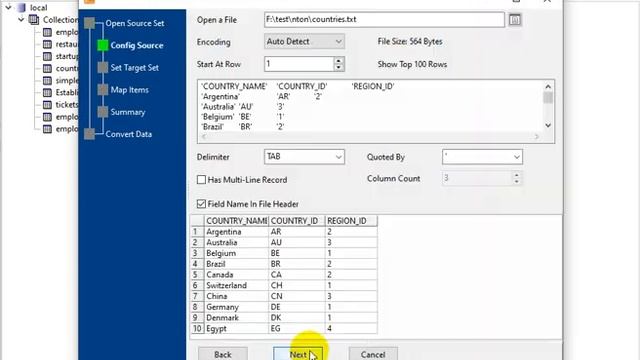
Task: Click the preview vertical scrollbar thumb
Action: pyautogui.click(x=548, y=98)
